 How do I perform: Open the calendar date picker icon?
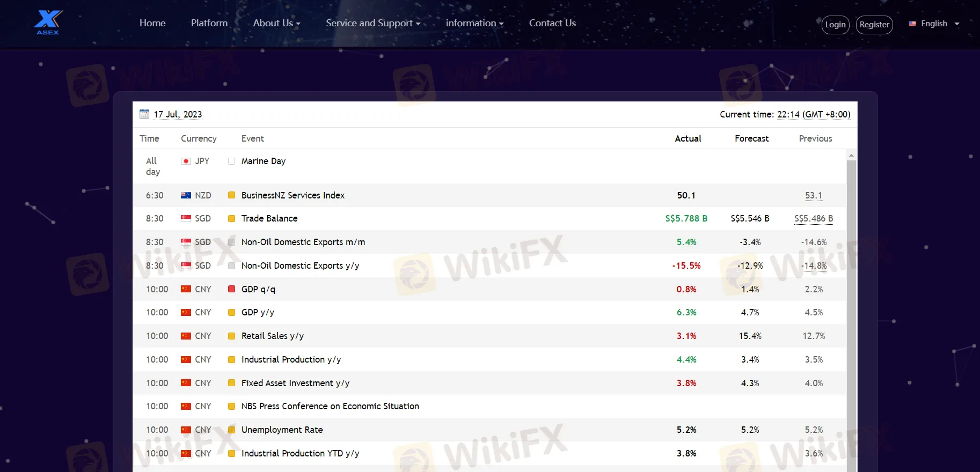[144, 114]
